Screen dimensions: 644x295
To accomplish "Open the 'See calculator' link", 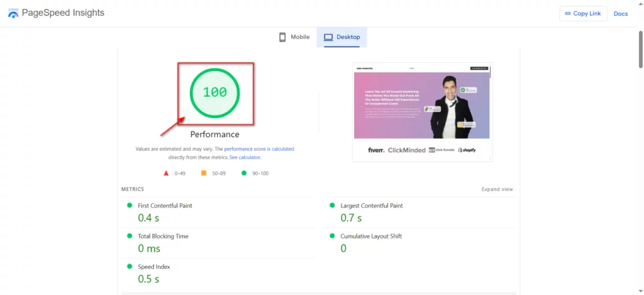I will (245, 157).
